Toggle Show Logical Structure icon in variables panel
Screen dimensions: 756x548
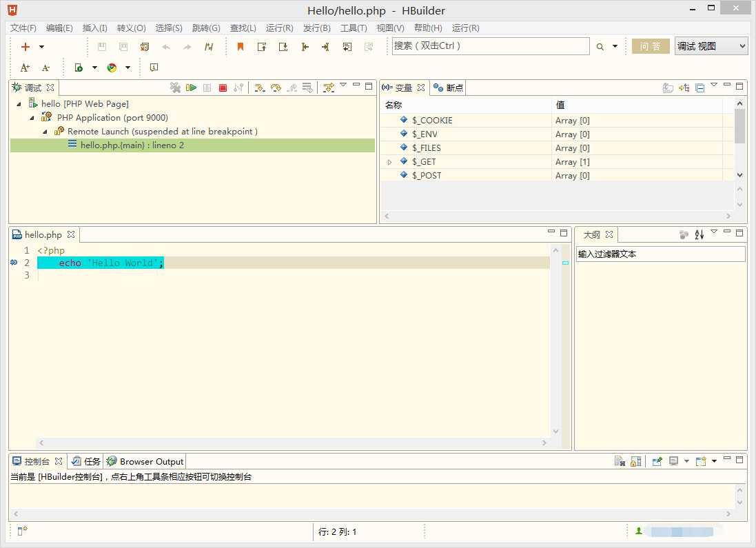tap(684, 88)
